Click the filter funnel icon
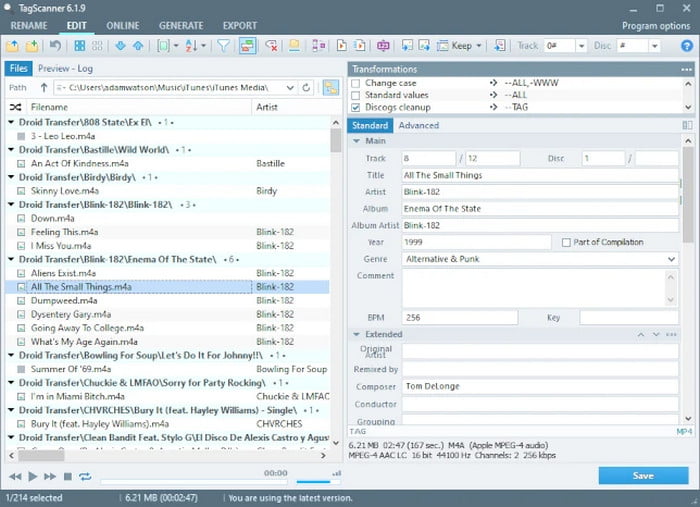Viewport: 700px width, 507px height. pyautogui.click(x=223, y=45)
